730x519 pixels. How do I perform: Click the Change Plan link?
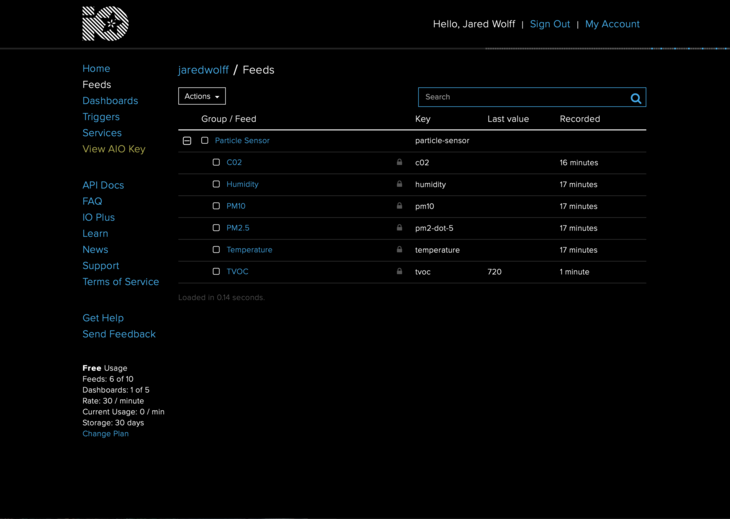pyautogui.click(x=105, y=434)
